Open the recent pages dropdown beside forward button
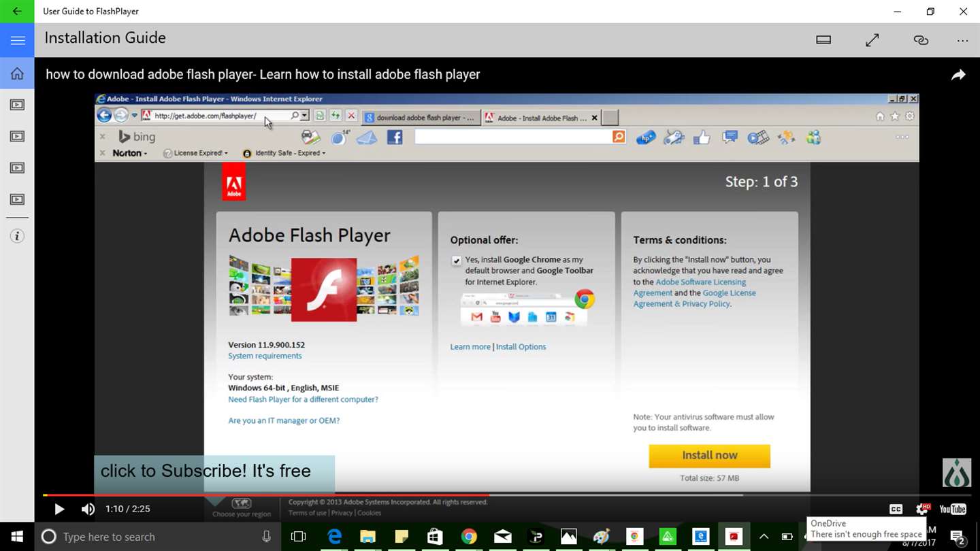Screen dimensions: 980x551 [135, 116]
